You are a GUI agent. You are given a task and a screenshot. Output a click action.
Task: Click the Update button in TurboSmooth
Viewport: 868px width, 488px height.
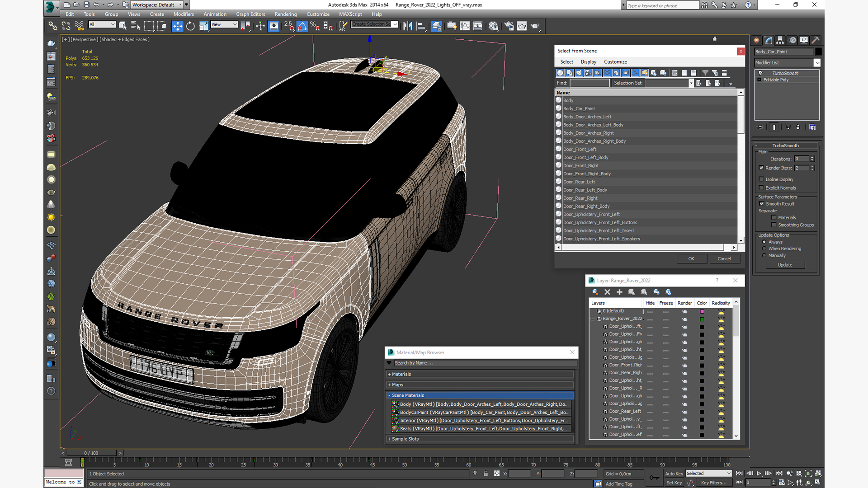point(785,265)
